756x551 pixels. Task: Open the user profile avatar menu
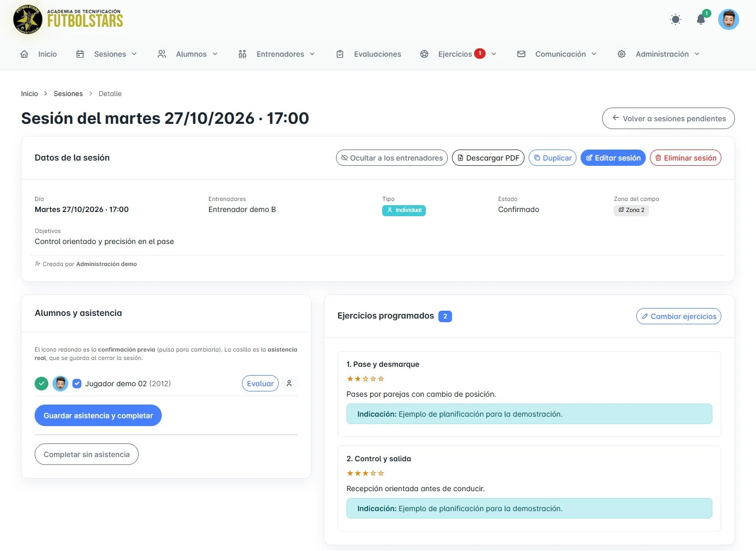pyautogui.click(x=729, y=19)
